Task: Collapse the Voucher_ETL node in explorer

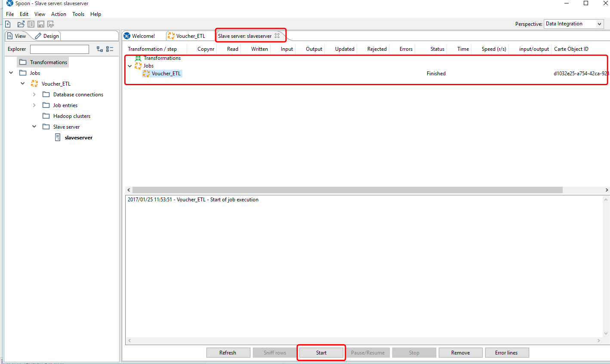Action: pyautogui.click(x=23, y=83)
